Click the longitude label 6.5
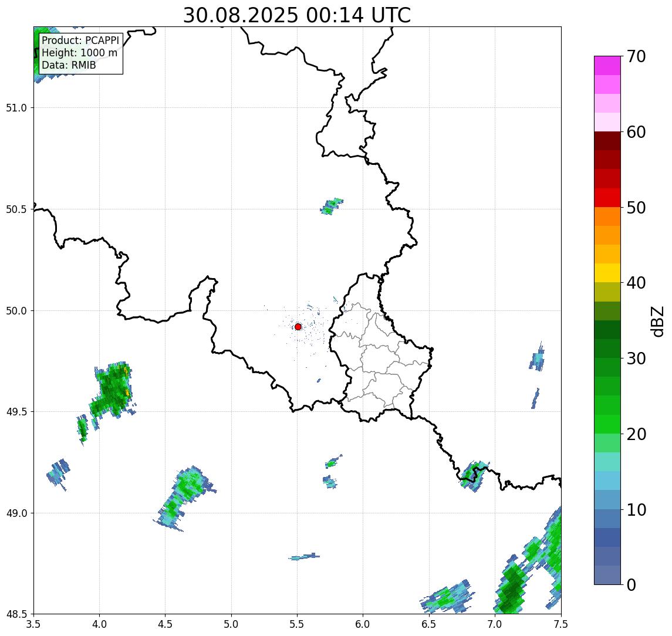The width and height of the screenshot is (672, 636). (x=430, y=624)
